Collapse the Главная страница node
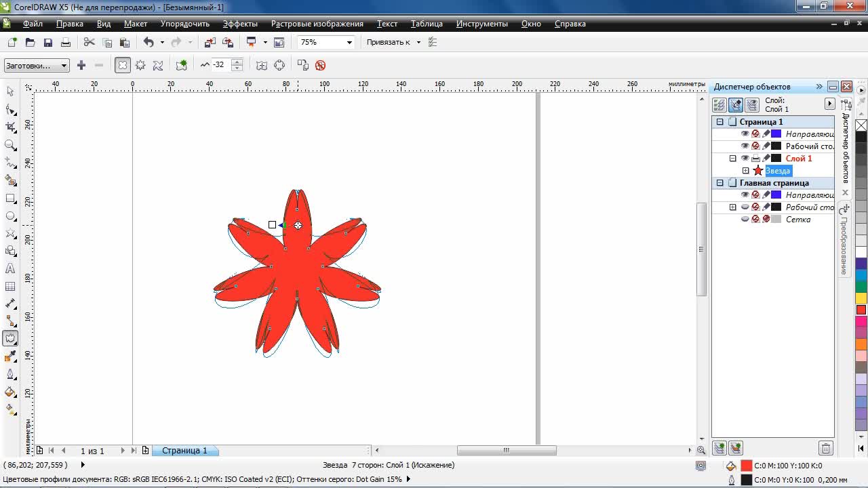 (720, 183)
